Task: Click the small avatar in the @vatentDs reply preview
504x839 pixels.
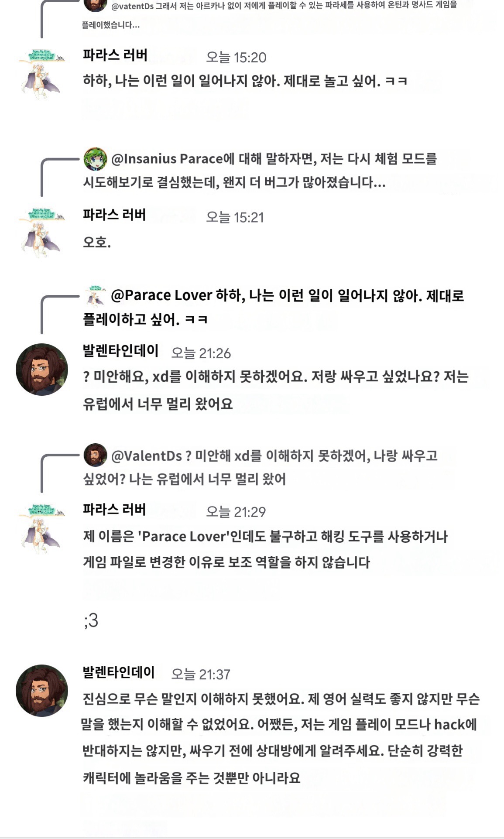Action: (x=95, y=5)
